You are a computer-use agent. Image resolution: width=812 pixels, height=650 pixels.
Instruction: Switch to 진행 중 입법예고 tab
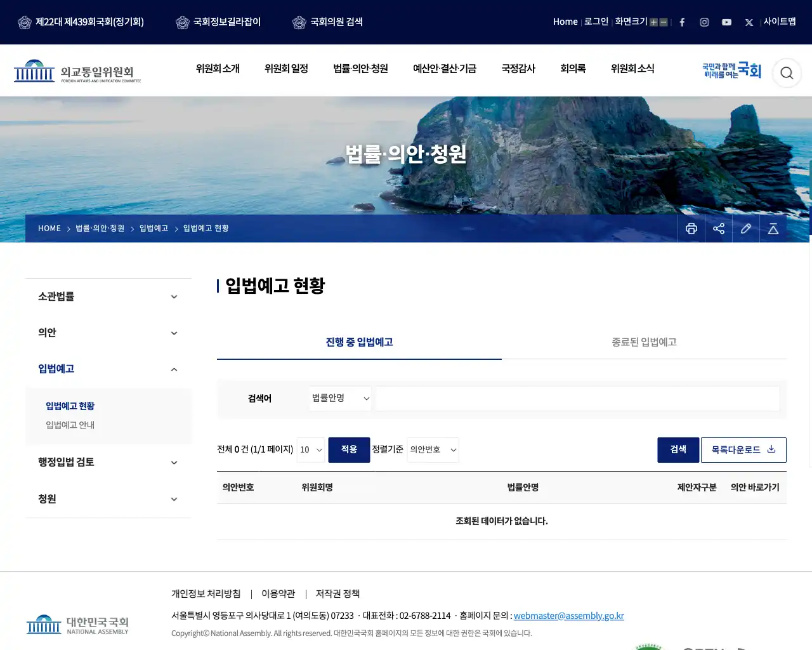[359, 342]
